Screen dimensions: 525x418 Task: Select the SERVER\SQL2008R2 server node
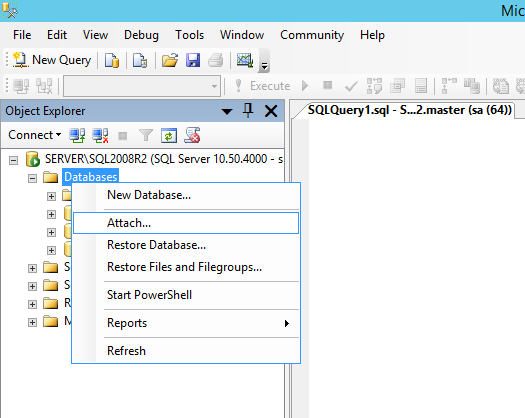164,159
